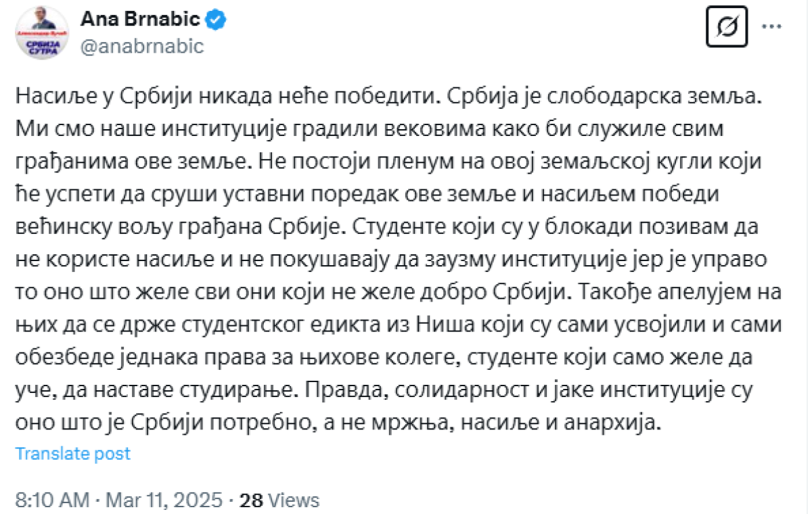This screenshot has width=812, height=514.
Task: Open Ana Brnabic's profile avatar
Action: pyautogui.click(x=41, y=32)
